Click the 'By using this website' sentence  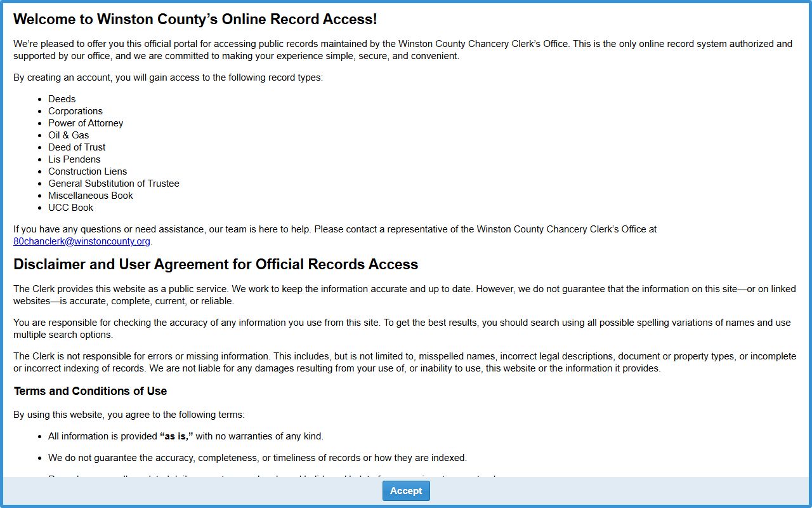[x=129, y=415]
